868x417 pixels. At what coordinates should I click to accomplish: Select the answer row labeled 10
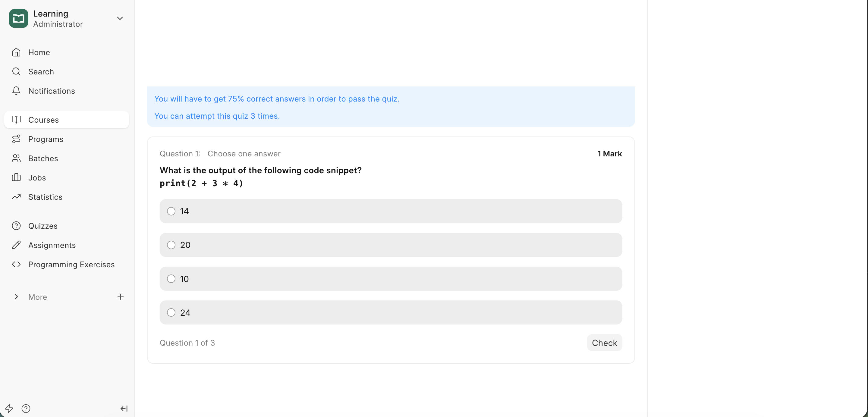(391, 279)
